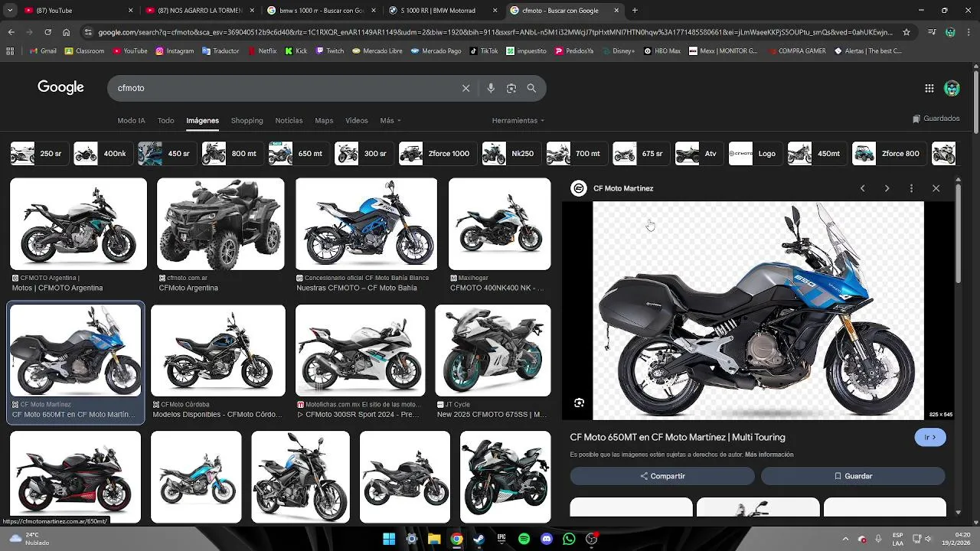Open Spotify from taskbar
This screenshot has width=980, height=551.
(x=524, y=539)
